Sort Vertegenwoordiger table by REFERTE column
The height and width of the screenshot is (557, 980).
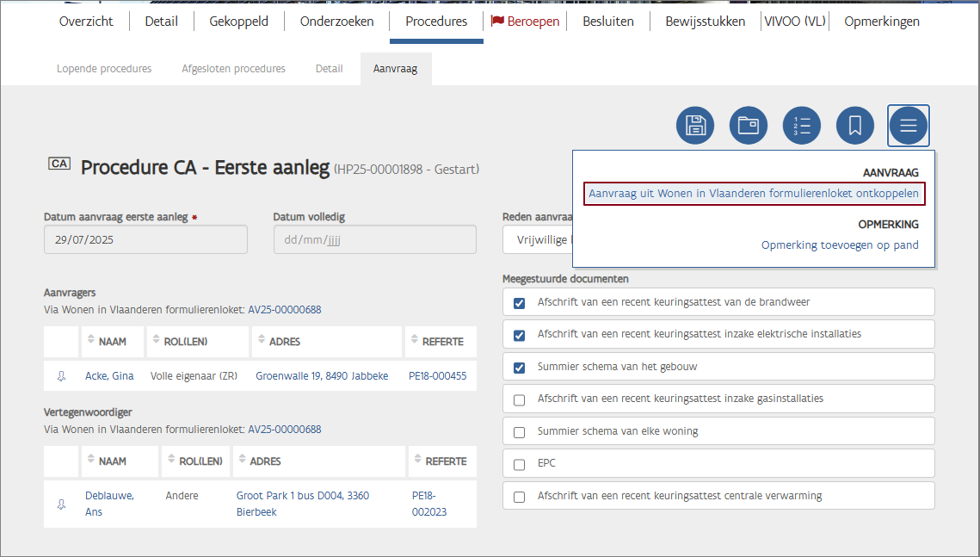point(445,461)
